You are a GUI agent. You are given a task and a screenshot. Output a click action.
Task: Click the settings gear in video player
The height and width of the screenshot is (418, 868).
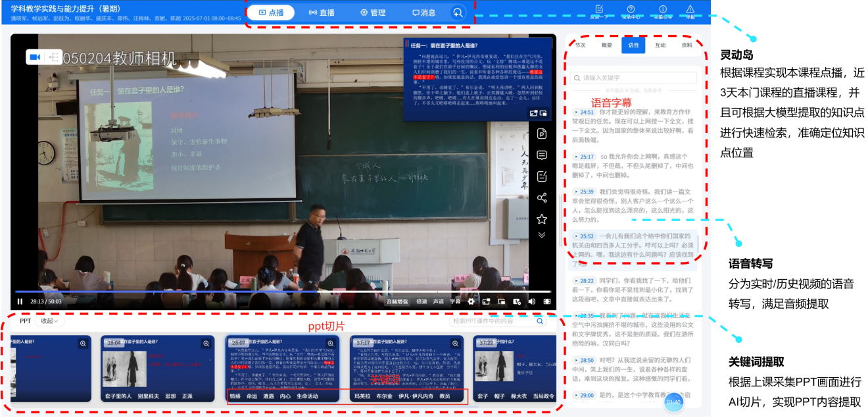tap(471, 301)
